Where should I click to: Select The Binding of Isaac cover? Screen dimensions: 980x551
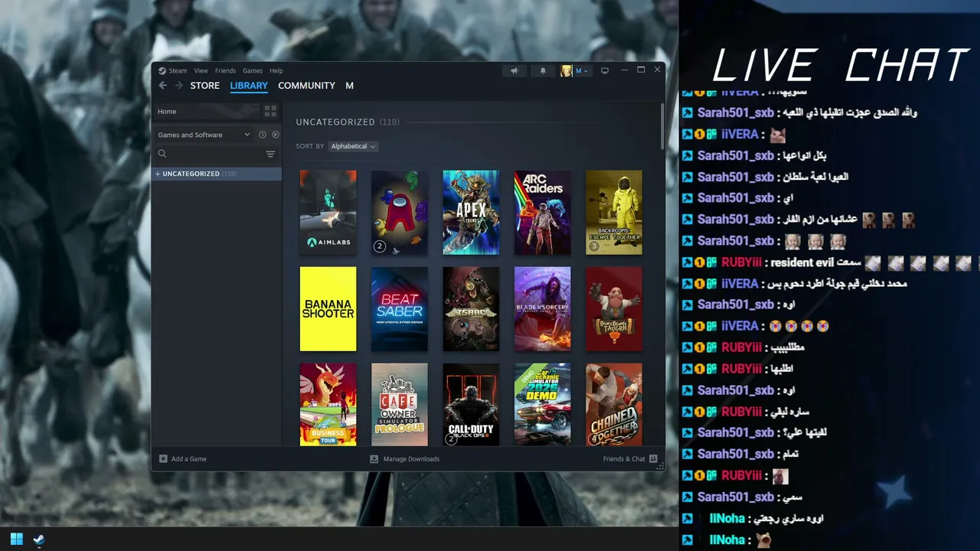click(471, 309)
